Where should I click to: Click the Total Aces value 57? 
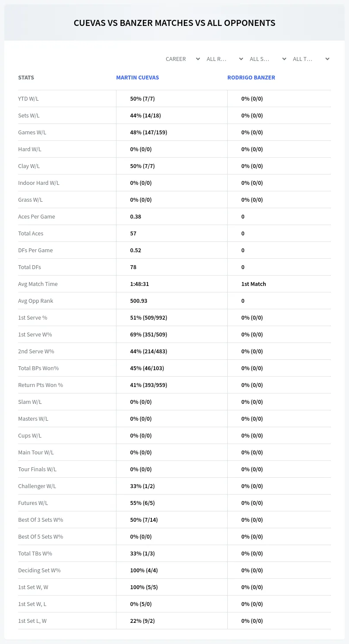coord(133,233)
